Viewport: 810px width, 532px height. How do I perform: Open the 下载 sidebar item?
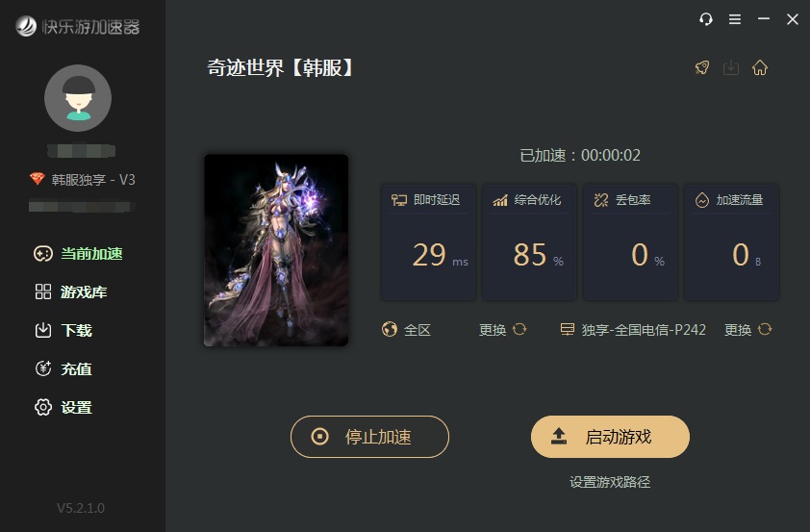tap(63, 330)
